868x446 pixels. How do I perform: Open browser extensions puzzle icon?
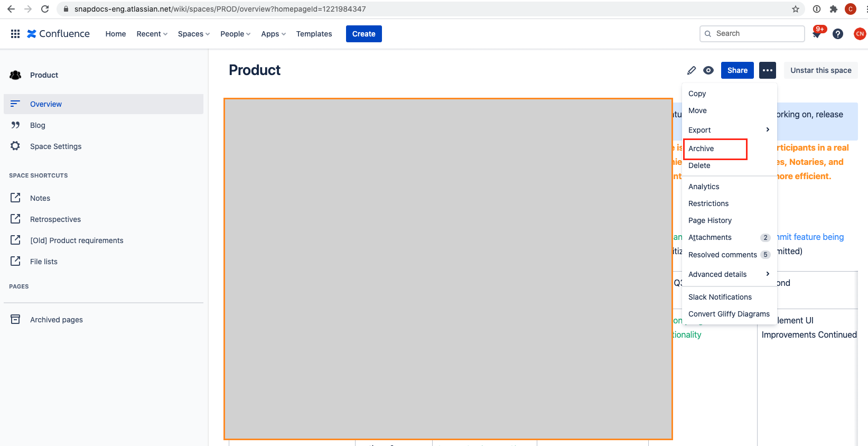click(834, 9)
